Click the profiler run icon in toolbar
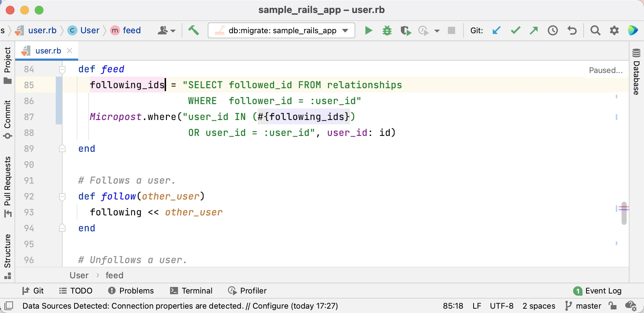Screen dimensions: 644x313 point(423,31)
